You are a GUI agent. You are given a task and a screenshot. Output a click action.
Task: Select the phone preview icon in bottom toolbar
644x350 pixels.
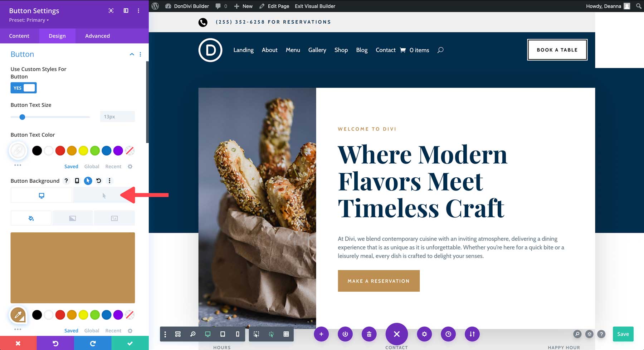(x=237, y=334)
